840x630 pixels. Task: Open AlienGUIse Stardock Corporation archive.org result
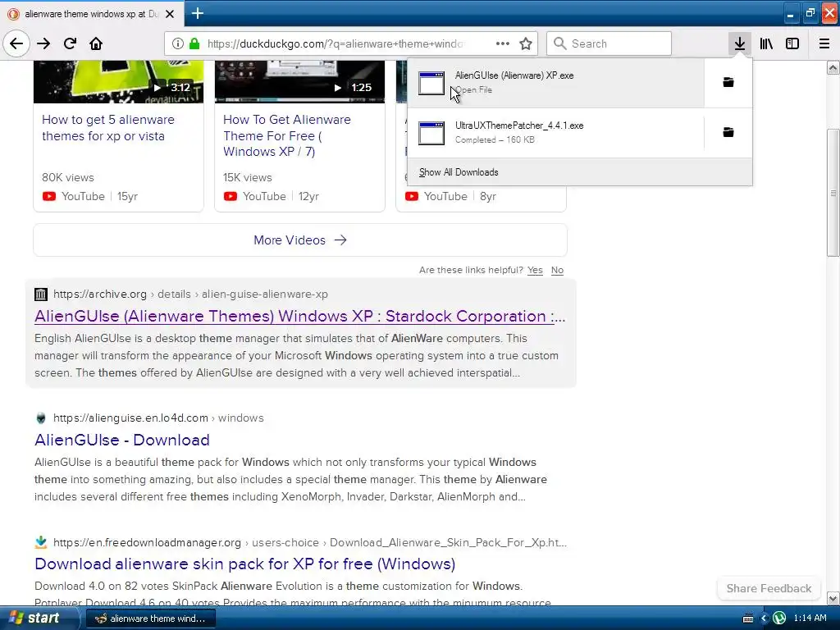coord(300,316)
